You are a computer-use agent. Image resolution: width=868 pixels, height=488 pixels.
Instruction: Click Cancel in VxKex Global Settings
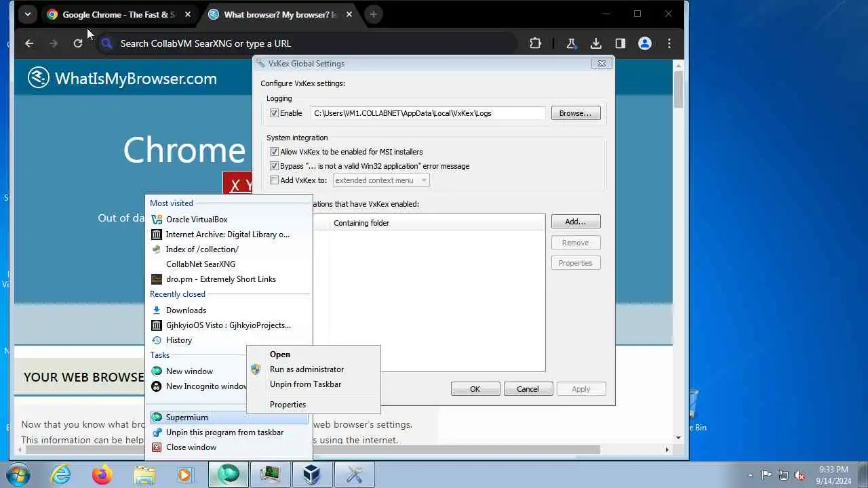coord(528,389)
